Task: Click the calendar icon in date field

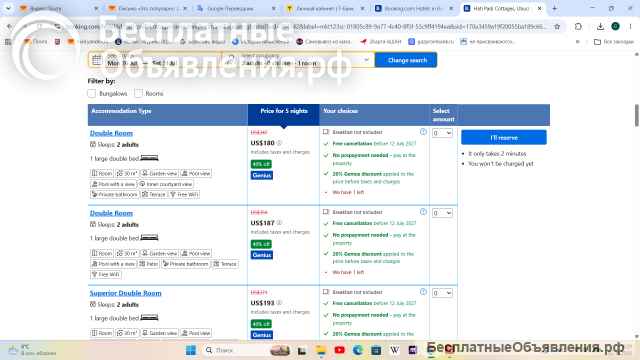Action: pyautogui.click(x=97, y=60)
